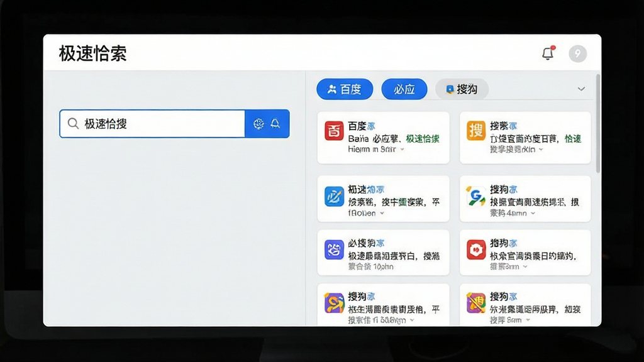
Task: Open the multicolor G 搜狗 card icon
Action: click(476, 196)
